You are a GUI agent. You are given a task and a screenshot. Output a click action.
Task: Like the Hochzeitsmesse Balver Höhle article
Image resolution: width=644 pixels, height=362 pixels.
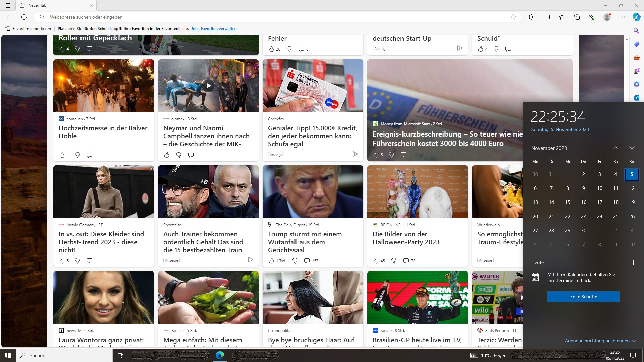click(62, 155)
